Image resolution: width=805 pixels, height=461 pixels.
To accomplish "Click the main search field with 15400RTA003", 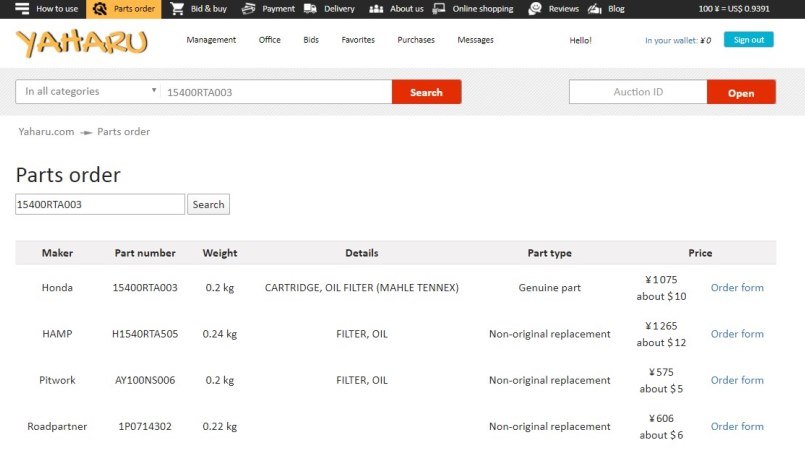I will (x=276, y=92).
